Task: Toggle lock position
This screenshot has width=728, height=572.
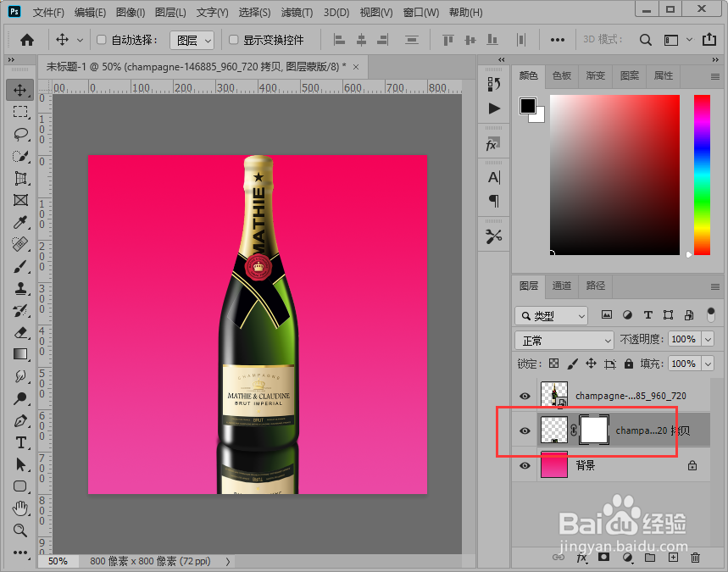Action: 591,364
